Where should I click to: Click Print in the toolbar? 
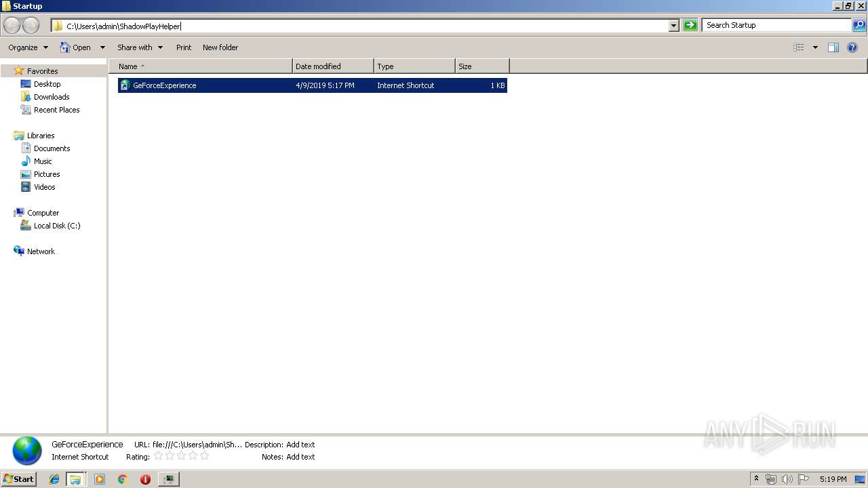(184, 47)
